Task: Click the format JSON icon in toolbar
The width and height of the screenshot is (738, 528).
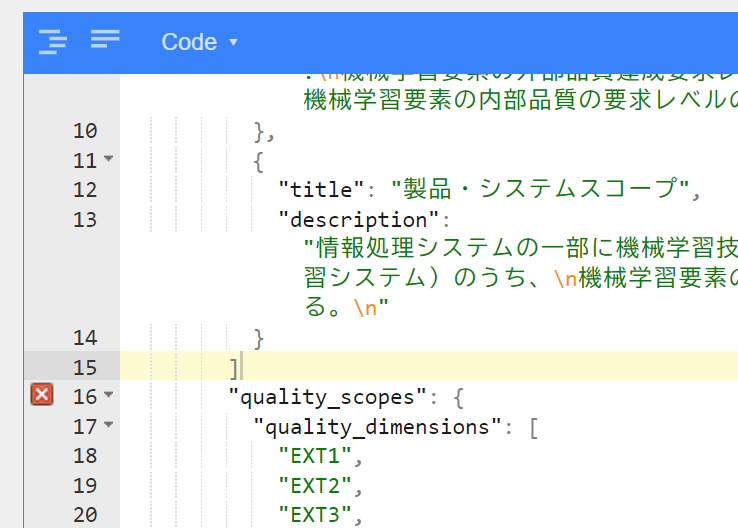Action: [53, 41]
